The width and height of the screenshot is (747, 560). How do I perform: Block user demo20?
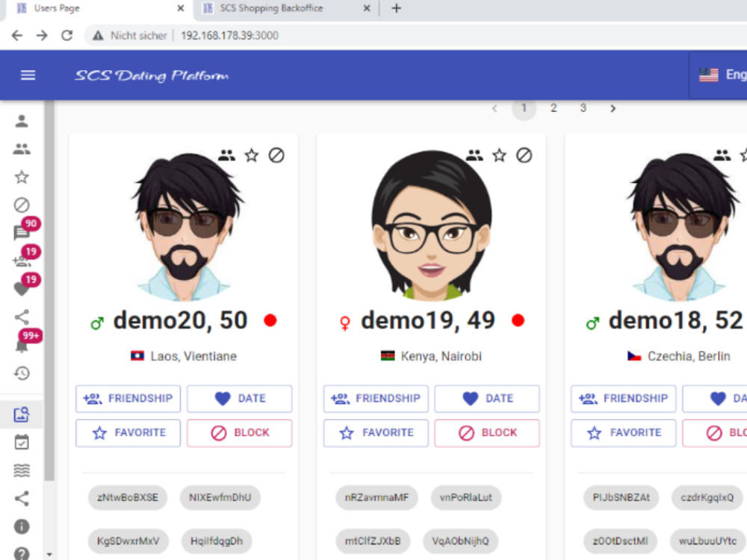point(240,433)
